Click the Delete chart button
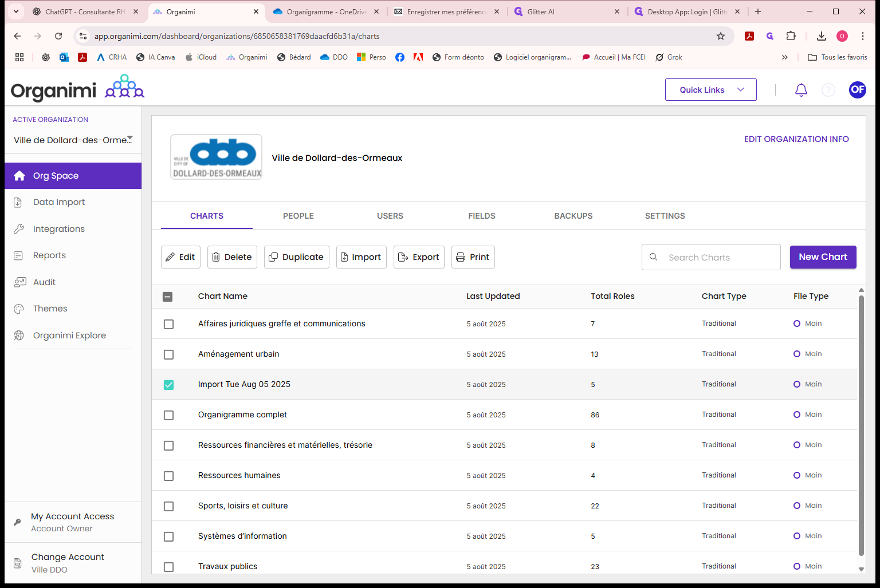The height and width of the screenshot is (588, 880). (232, 257)
